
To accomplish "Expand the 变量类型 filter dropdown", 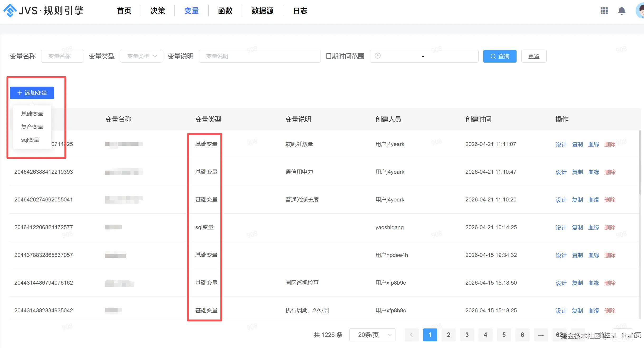I will click(x=141, y=56).
